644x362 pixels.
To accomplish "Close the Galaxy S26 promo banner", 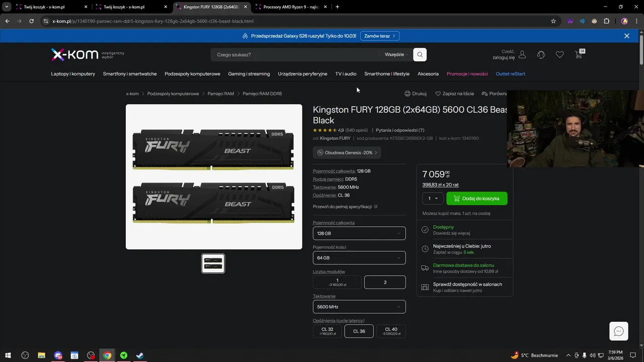I will tap(627, 36).
